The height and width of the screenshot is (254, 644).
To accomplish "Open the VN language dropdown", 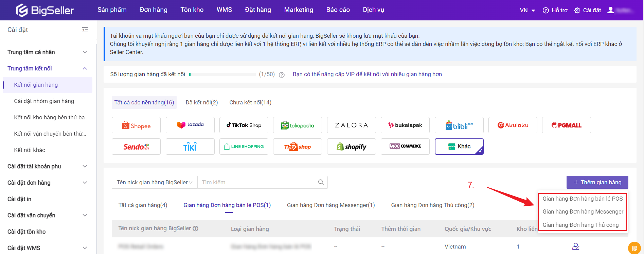I will click(527, 10).
